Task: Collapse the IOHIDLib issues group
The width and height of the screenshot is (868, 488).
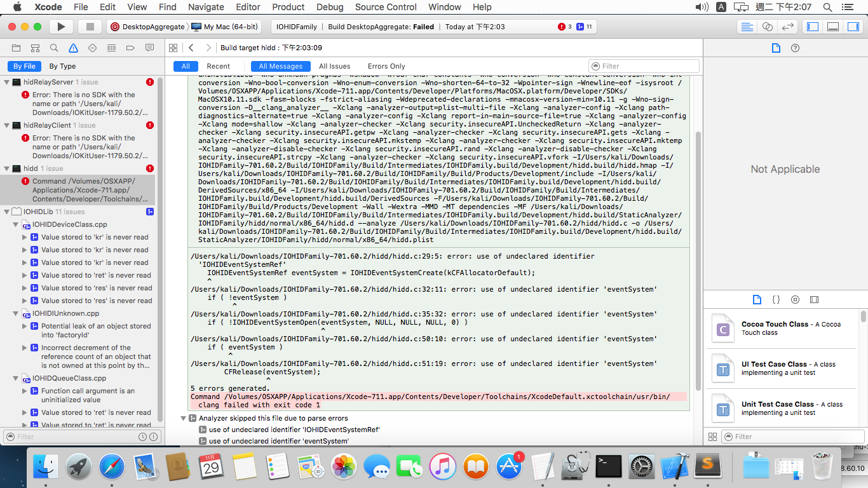Action: (6, 212)
